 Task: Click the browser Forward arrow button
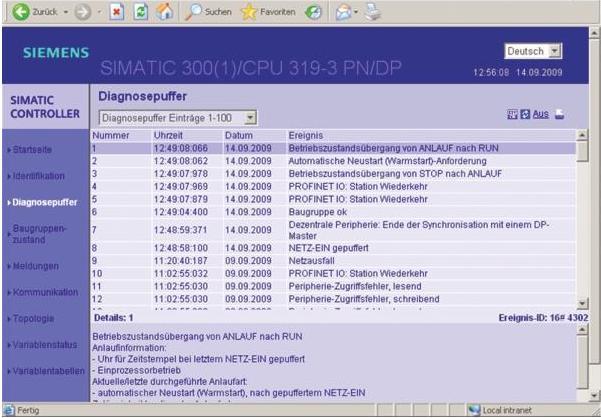click(x=83, y=12)
